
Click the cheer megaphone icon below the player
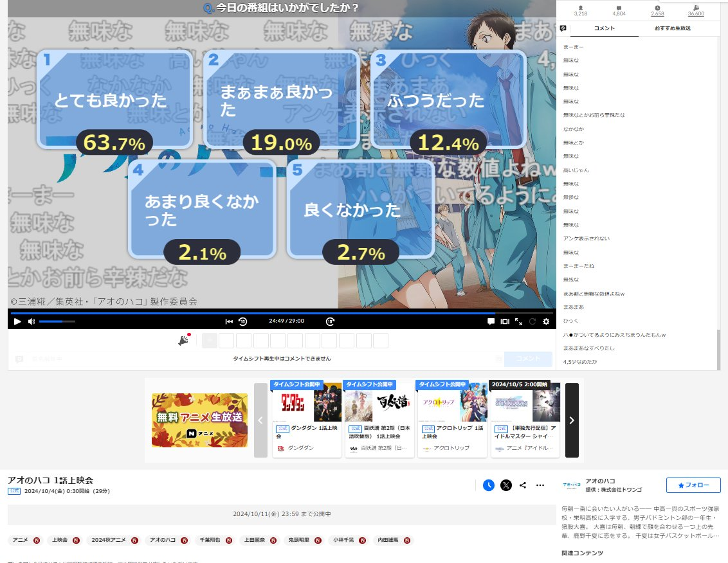[x=185, y=340]
